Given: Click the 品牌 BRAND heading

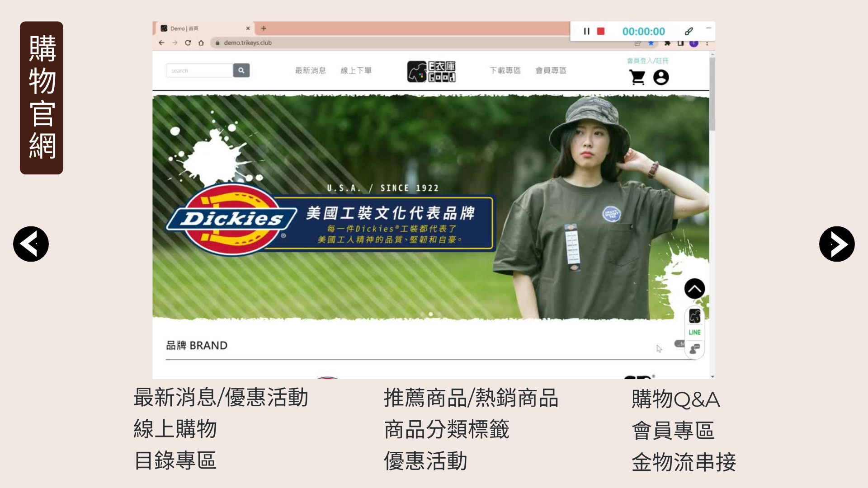Looking at the screenshot, I should click(x=197, y=345).
